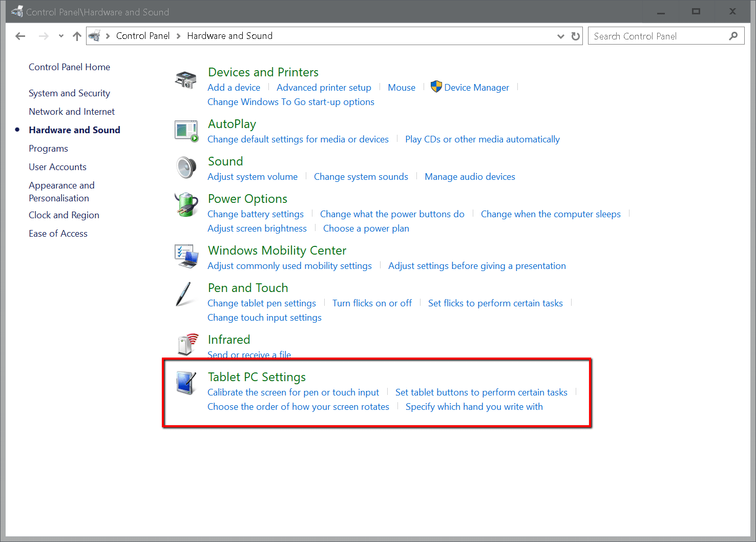
Task: Open Appearance and Personalisation
Action: [61, 192]
